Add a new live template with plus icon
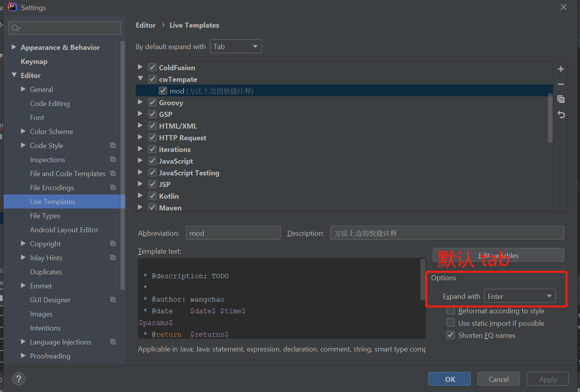The height and width of the screenshot is (392, 580). 561,69
